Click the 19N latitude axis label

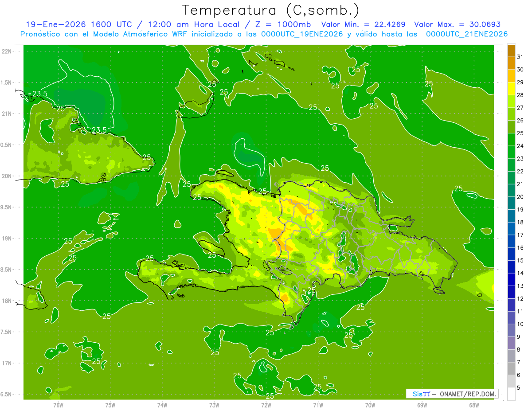(7, 239)
